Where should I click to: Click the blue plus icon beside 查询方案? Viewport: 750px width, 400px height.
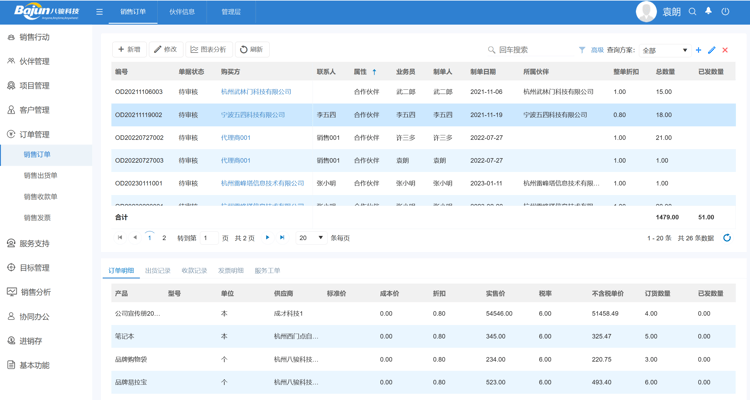(698, 50)
